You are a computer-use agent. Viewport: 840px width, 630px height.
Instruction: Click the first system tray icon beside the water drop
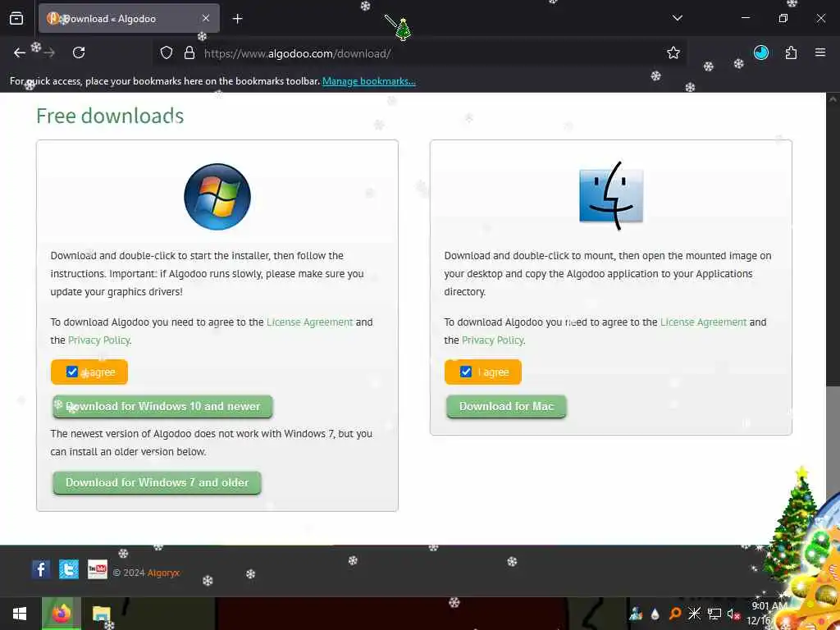pos(636,614)
